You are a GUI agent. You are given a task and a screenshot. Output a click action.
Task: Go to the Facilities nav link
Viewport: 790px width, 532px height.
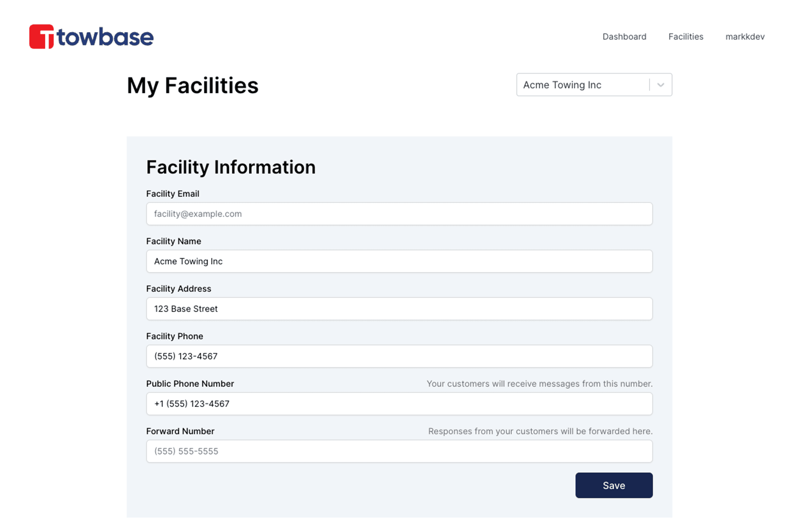(x=685, y=37)
